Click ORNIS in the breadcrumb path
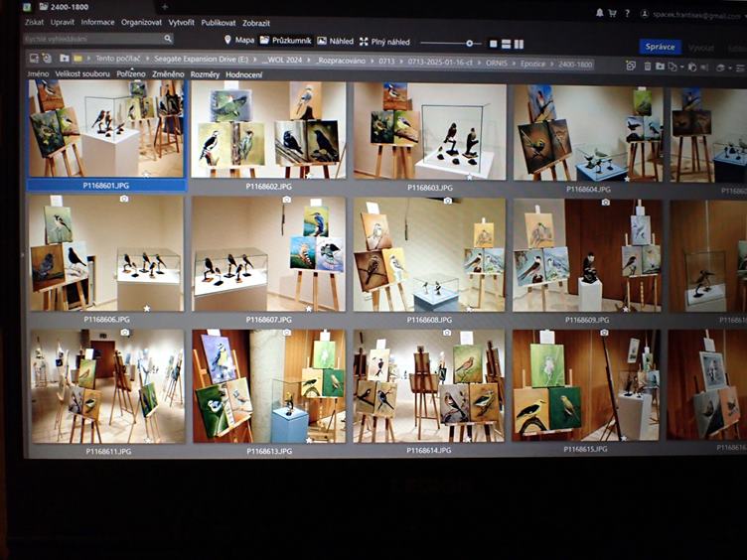 497,63
